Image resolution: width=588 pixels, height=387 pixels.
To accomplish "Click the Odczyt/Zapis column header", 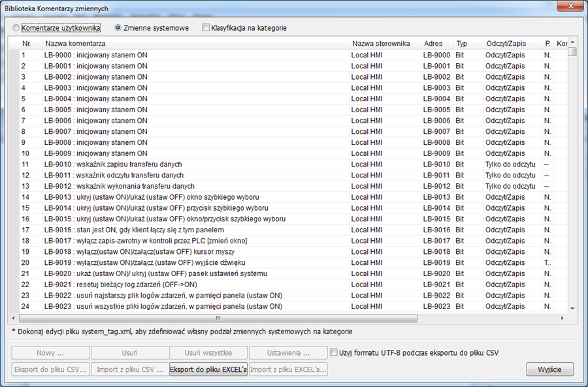I will 513,44.
